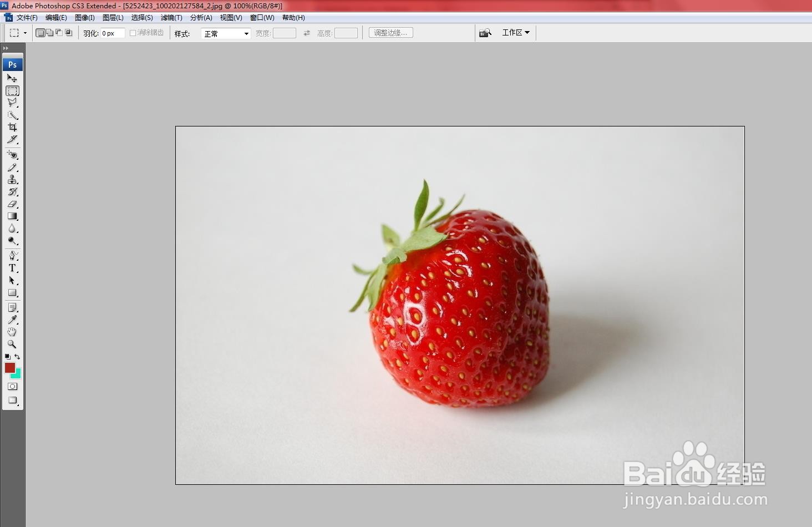The image size is (812, 527).
Task: Open the 窗口(W) menu
Action: pyautogui.click(x=262, y=18)
